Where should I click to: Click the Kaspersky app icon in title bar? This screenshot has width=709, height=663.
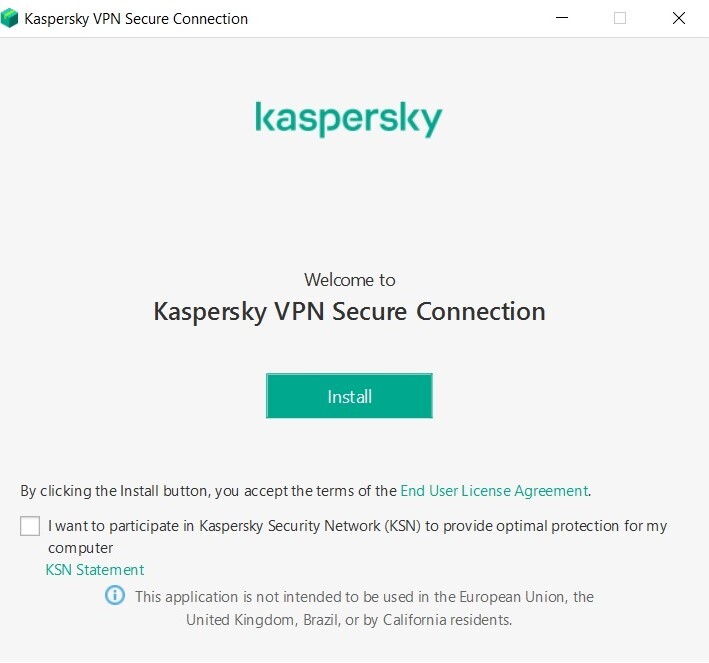10,18
